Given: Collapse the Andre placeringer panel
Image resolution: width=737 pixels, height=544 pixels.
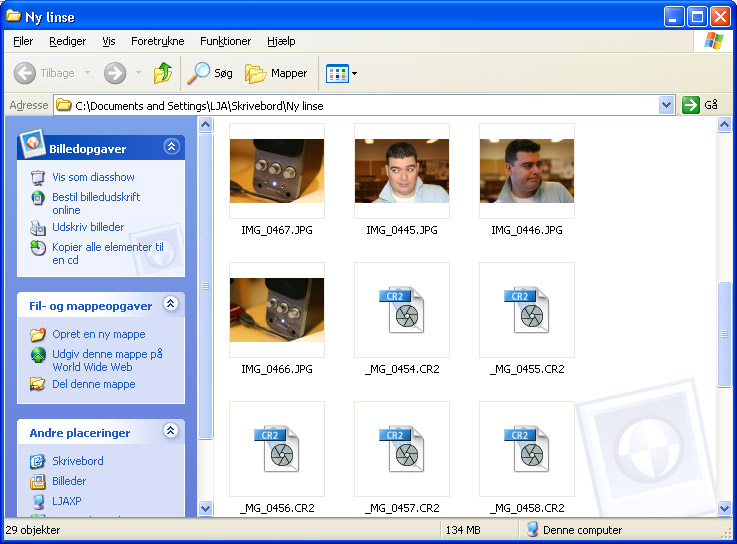Looking at the screenshot, I should tap(171, 432).
